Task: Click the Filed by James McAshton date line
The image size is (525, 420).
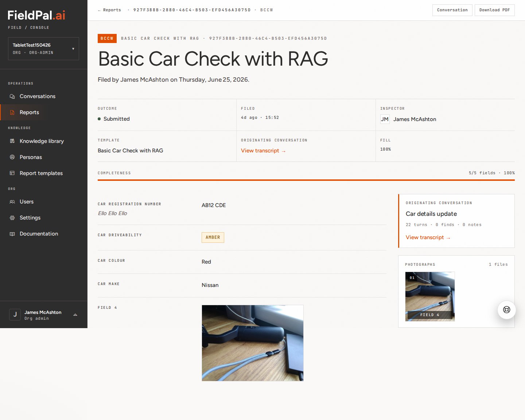Action: coord(174,79)
